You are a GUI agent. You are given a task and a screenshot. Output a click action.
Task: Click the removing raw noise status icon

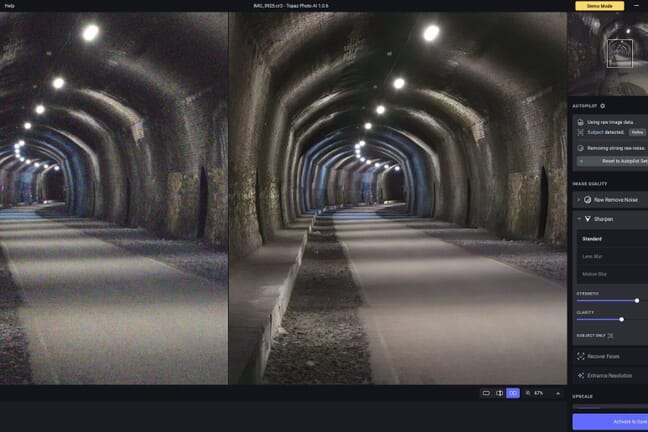click(580, 148)
